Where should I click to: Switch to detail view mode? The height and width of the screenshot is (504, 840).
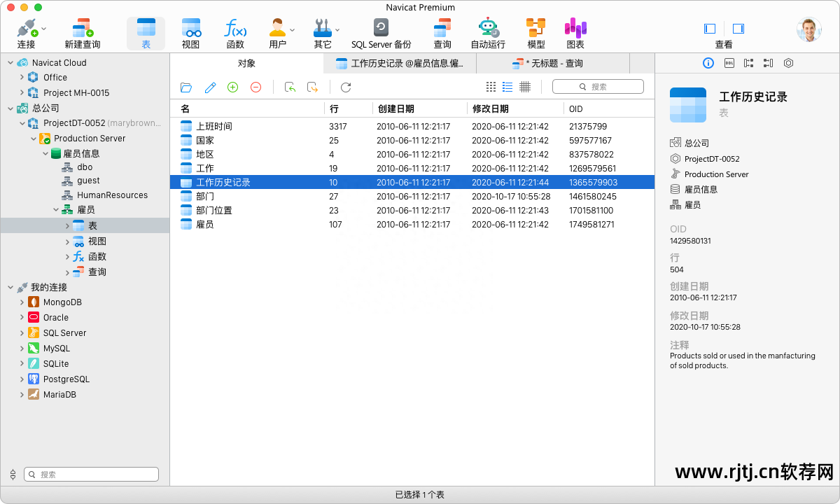525,87
